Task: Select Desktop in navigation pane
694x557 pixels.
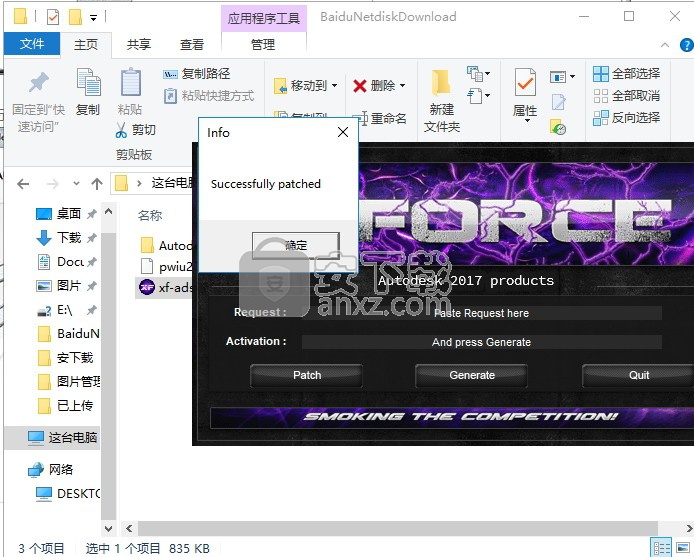Action: [67, 214]
